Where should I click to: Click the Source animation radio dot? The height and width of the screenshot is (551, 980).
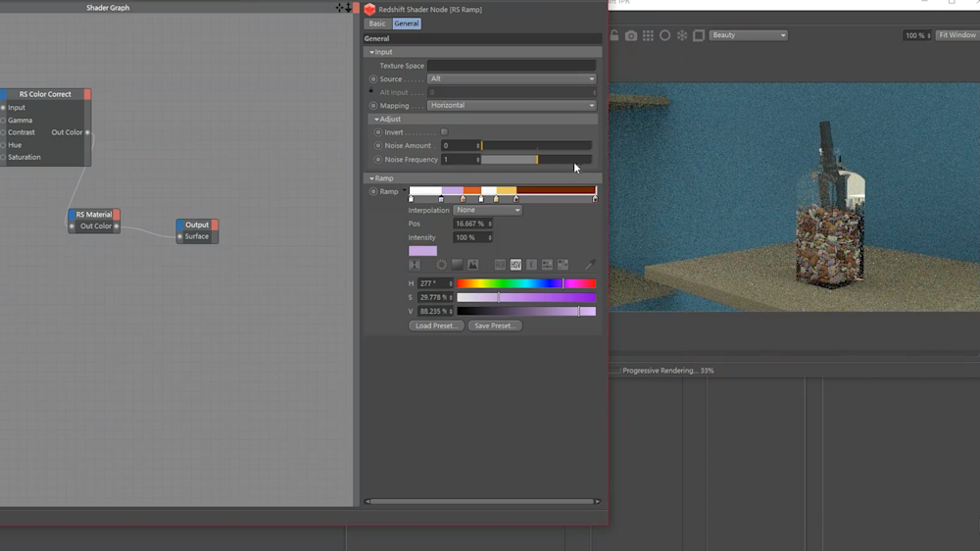click(373, 79)
